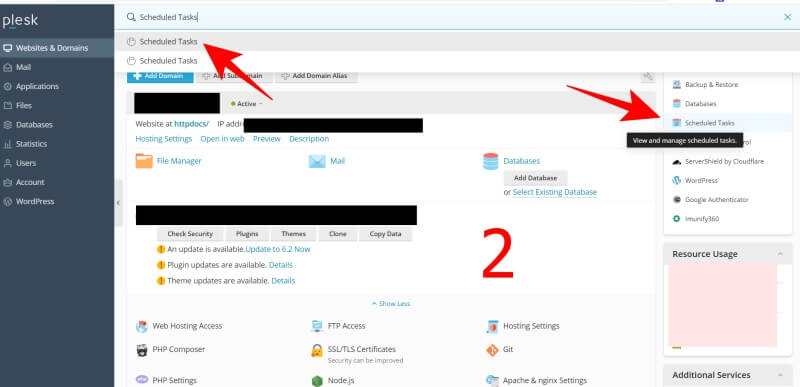Viewport: 800px width, 387px height.
Task: Open Hosting Settings icon in grid
Action: tap(492, 326)
